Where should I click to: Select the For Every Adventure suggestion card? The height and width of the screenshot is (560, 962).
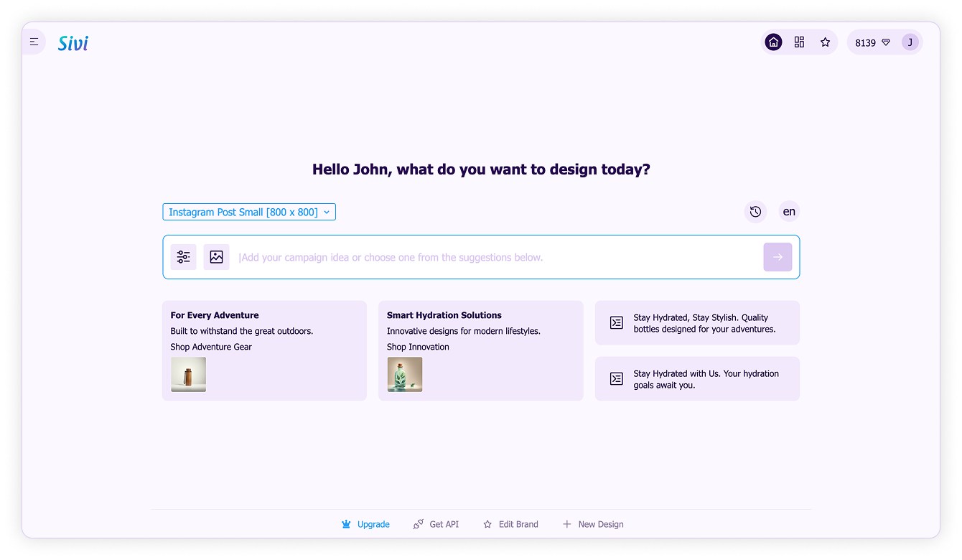(x=264, y=350)
